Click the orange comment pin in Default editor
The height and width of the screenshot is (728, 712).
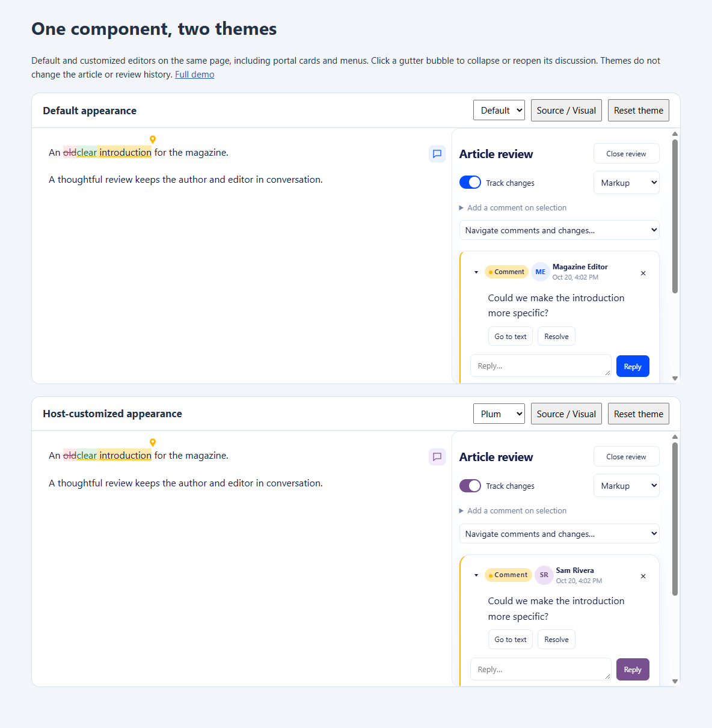153,139
